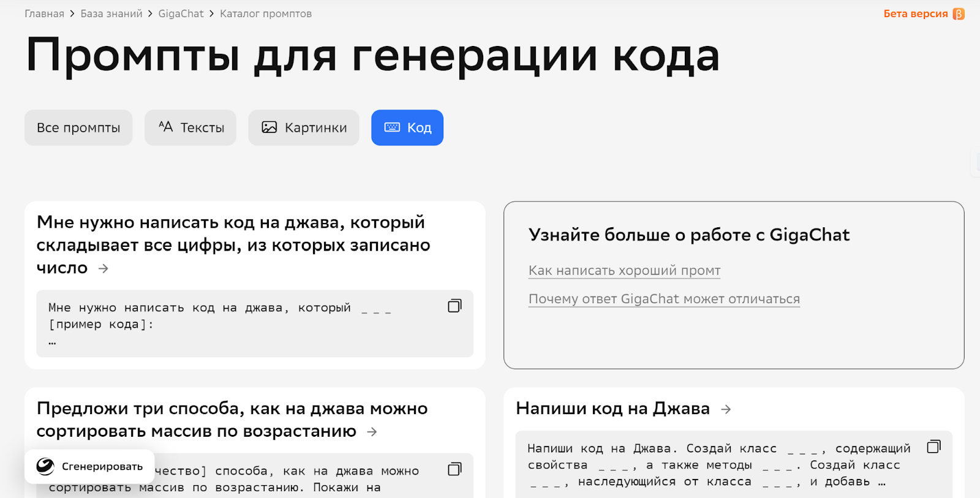Click the arrow after the digit-sum heading 'число'
Viewport: 980px width, 498px height.
(104, 268)
